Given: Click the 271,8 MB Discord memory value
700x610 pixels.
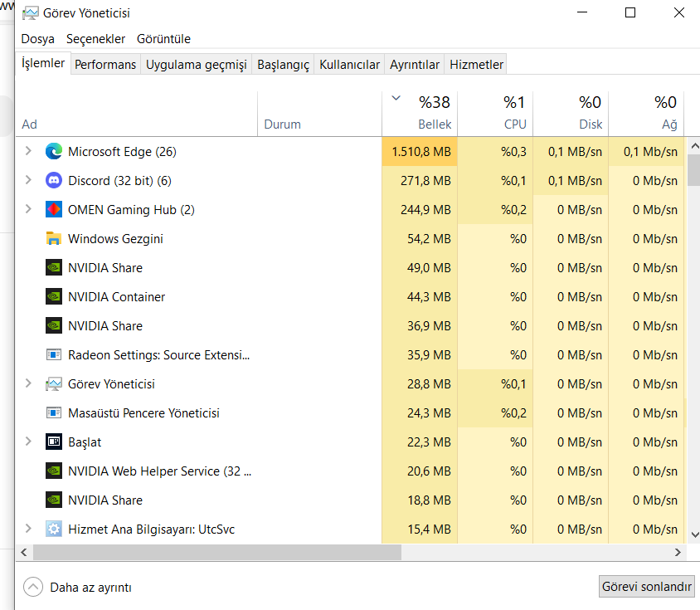Looking at the screenshot, I should 425,181.
